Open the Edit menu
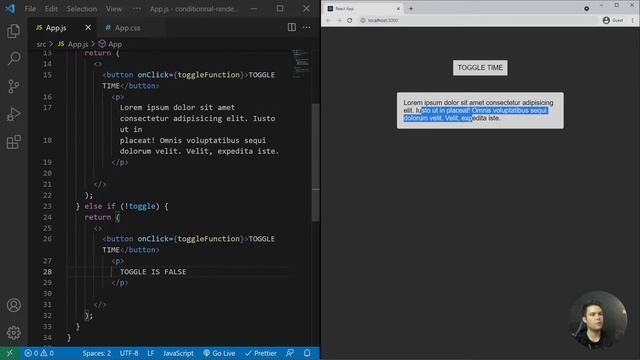 click(51, 9)
